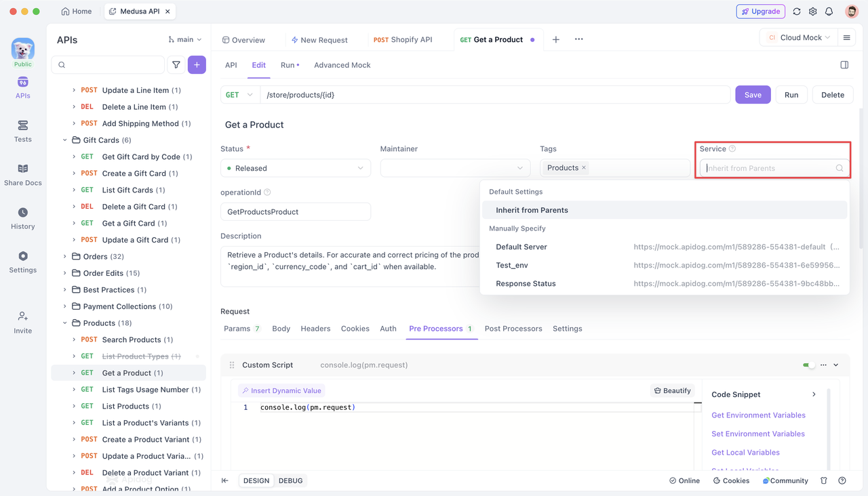
Task: Select Default Server service option
Action: click(665, 247)
